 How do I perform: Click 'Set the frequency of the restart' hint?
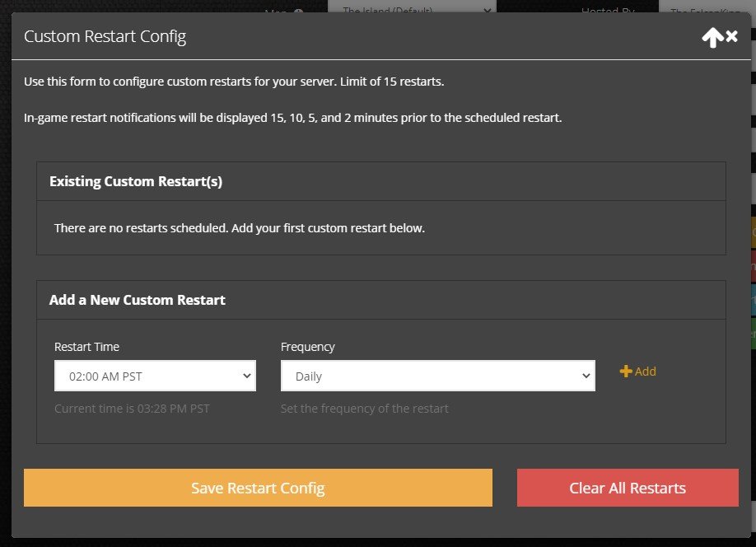click(x=365, y=409)
